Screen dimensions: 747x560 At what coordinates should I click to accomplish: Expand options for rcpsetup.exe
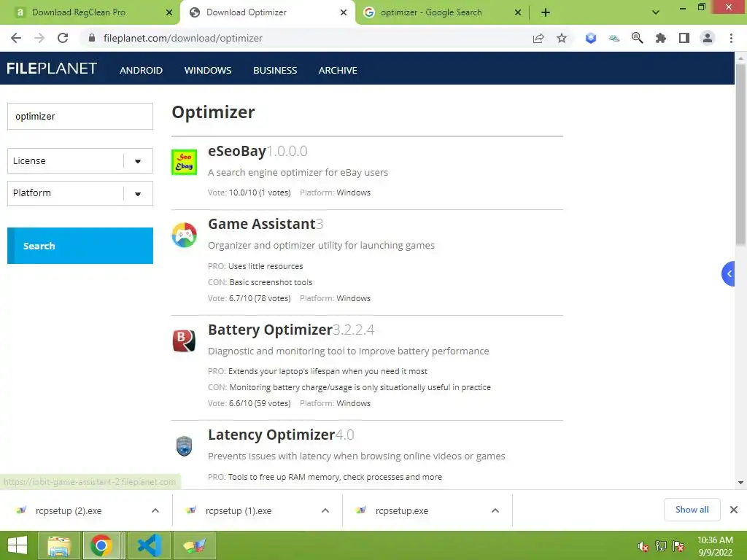[x=495, y=510]
